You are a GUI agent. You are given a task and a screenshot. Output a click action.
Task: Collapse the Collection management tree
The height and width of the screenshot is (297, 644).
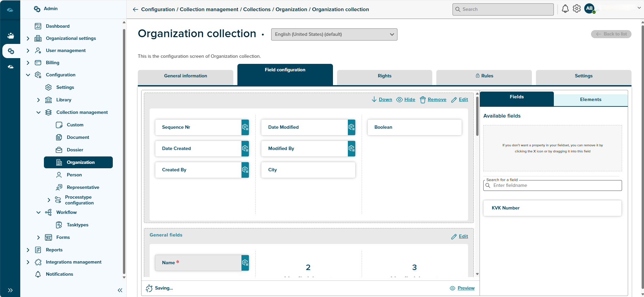(38, 113)
